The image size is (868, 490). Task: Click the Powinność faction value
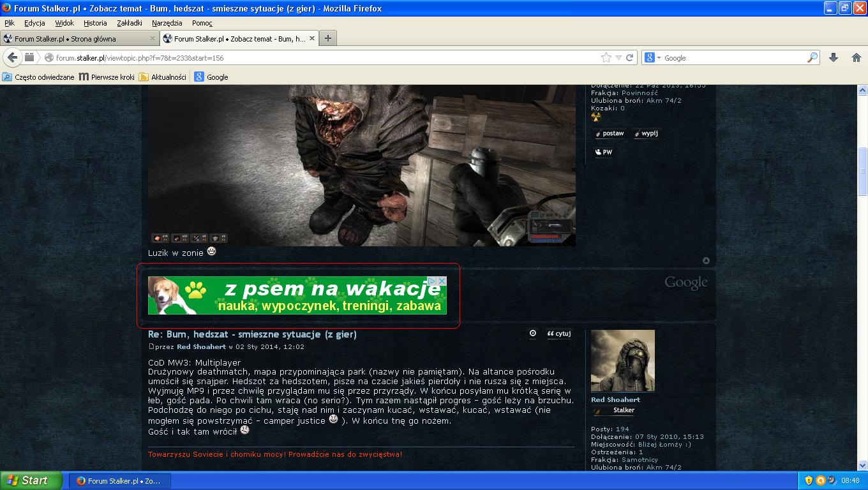pos(640,93)
